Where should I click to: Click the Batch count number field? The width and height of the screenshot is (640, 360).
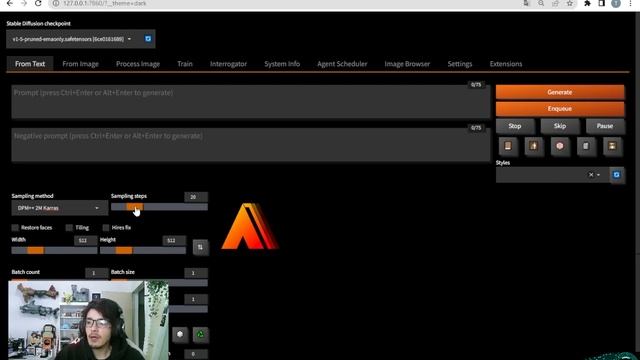tap(97, 273)
